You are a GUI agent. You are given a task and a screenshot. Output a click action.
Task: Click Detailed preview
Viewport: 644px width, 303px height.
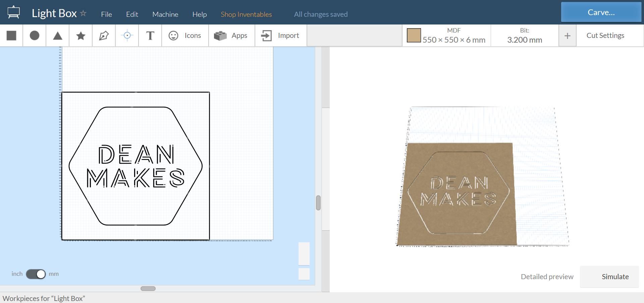[x=547, y=277]
